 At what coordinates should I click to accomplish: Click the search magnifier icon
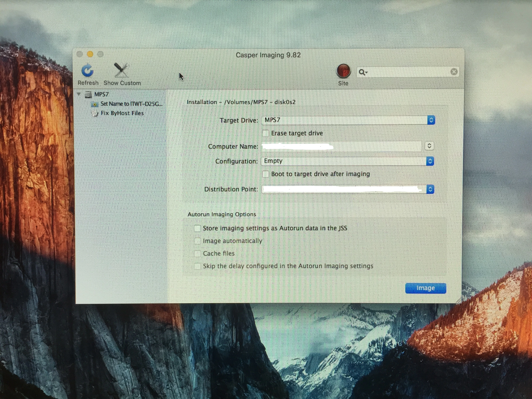[x=363, y=72]
